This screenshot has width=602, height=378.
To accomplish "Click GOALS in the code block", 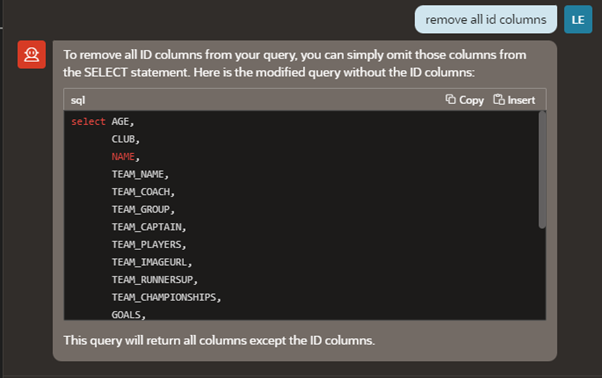I will [126, 315].
